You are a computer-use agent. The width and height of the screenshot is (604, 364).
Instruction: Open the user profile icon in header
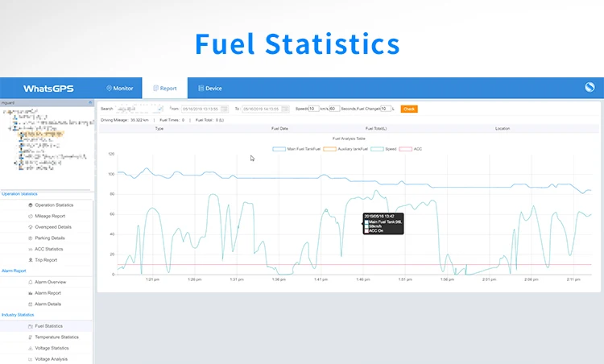pyautogui.click(x=590, y=87)
